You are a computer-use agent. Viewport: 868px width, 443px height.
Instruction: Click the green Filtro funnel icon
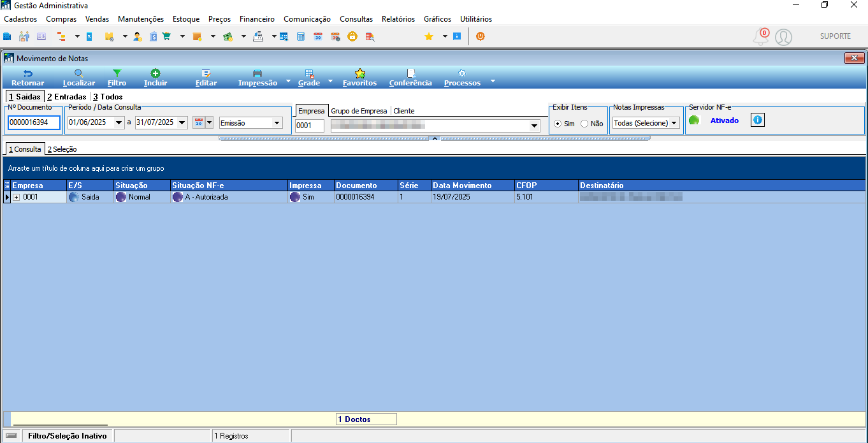(117, 73)
